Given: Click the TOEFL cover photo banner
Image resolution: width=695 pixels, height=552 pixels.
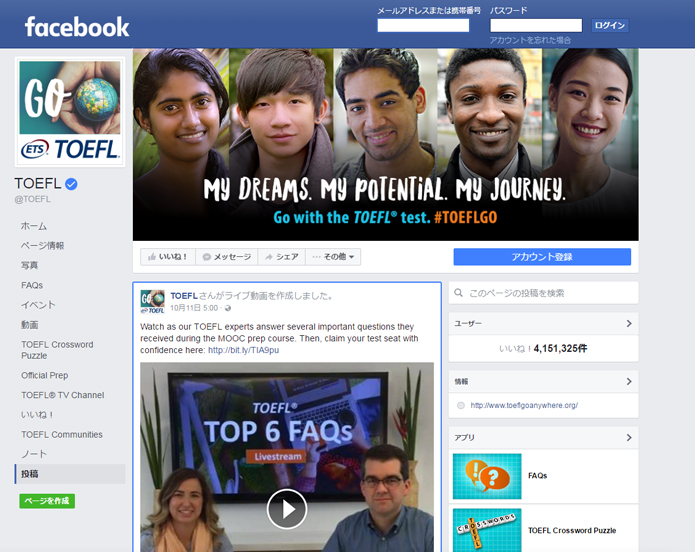Looking at the screenshot, I should click(386, 145).
